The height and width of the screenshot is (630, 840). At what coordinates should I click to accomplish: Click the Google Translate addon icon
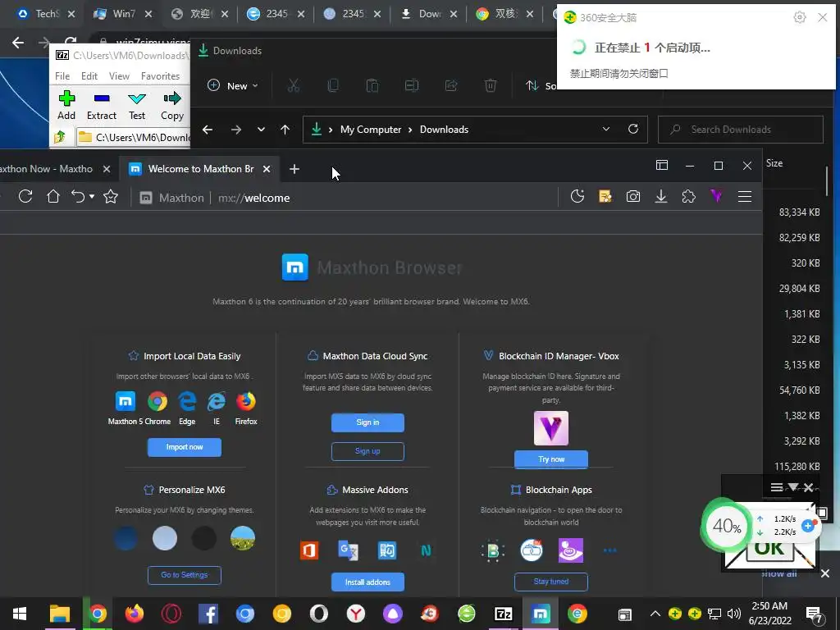click(348, 550)
